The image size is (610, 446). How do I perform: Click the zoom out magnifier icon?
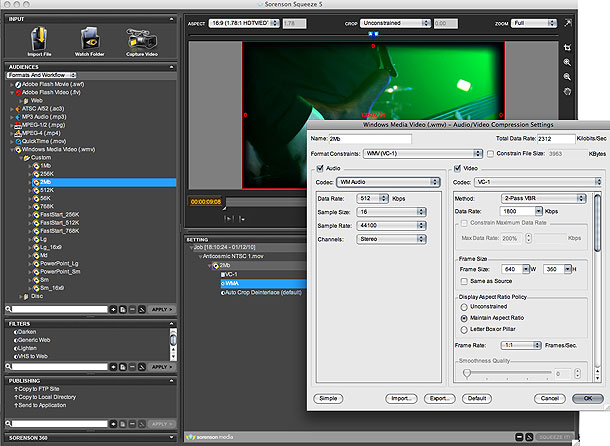[x=569, y=75]
